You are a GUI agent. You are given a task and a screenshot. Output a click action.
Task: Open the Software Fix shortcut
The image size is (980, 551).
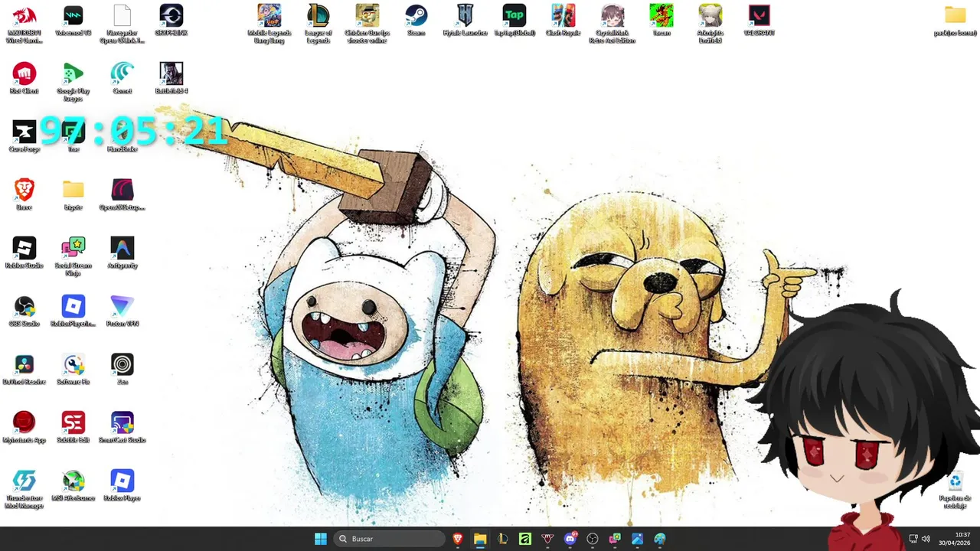tap(73, 370)
